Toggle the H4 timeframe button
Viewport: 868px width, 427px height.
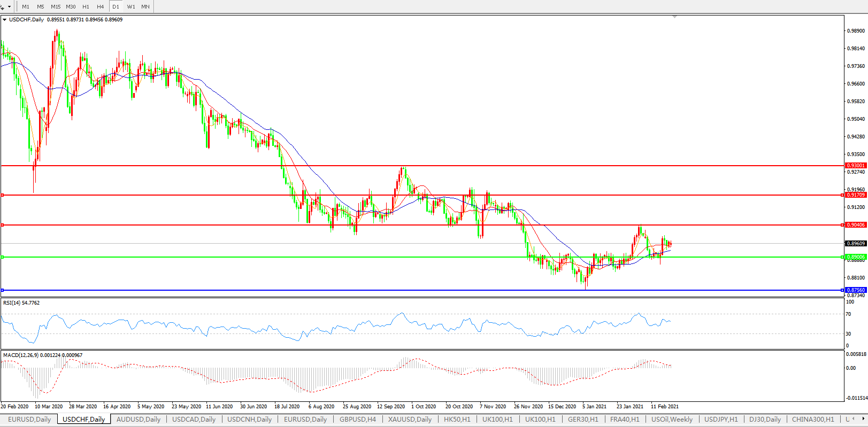[x=101, y=6]
